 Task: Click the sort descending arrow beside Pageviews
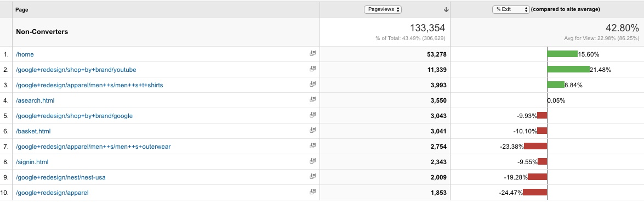[447, 9]
